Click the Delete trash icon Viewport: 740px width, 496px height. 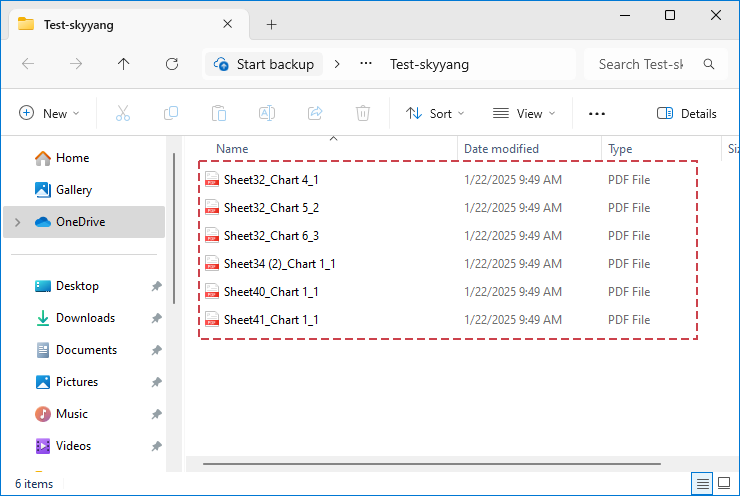click(362, 113)
